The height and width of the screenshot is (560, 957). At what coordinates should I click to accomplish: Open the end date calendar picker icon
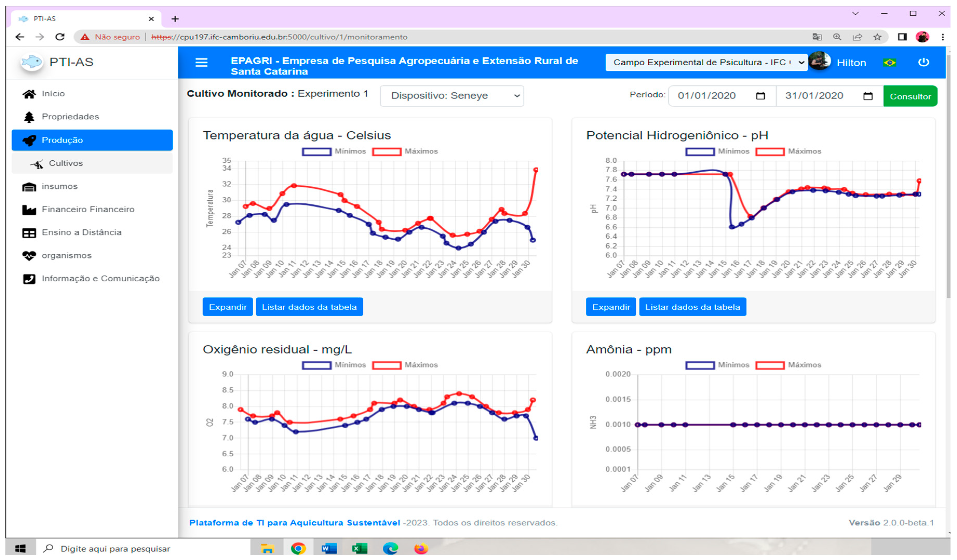868,96
